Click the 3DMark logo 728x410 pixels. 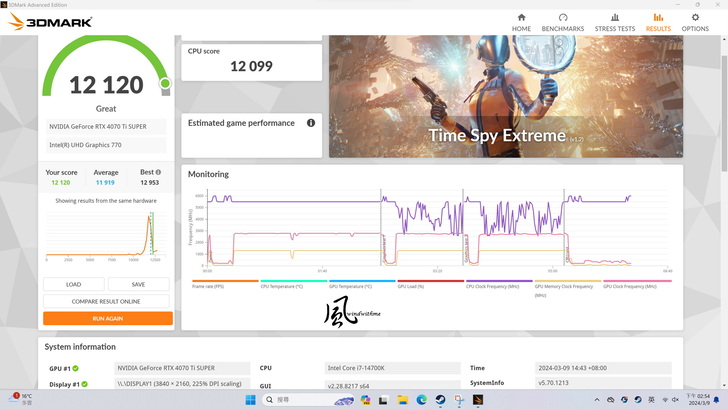(x=50, y=21)
